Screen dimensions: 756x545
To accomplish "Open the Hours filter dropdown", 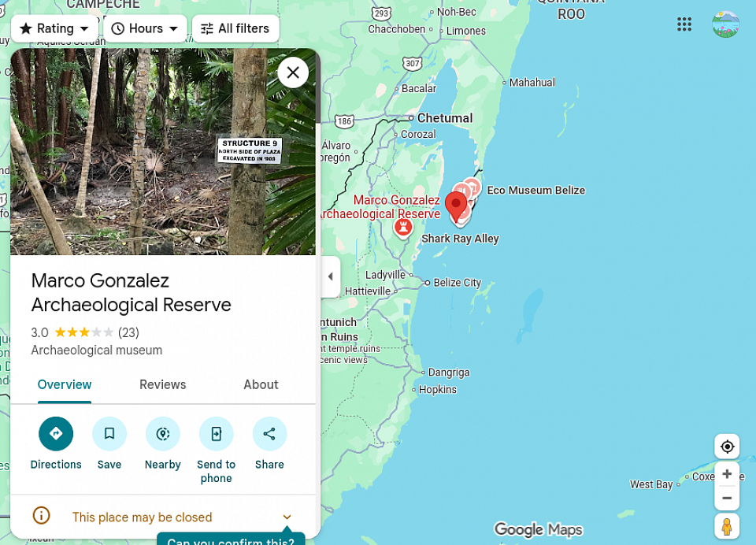I will [145, 28].
